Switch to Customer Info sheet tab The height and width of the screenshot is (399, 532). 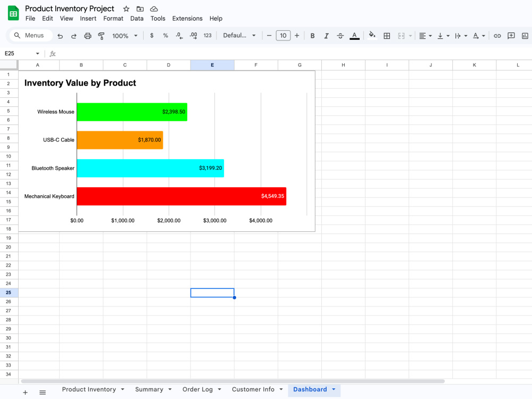point(253,389)
